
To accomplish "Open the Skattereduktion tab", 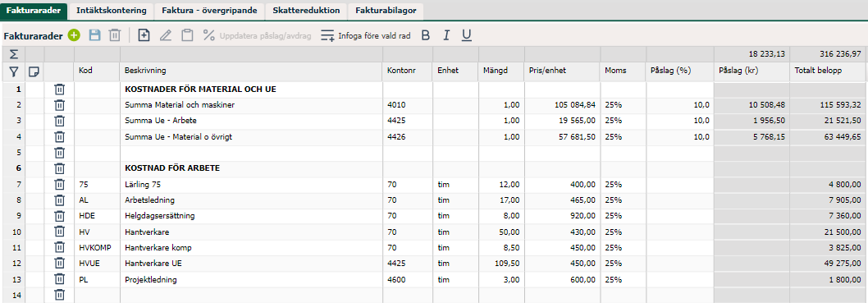I will point(306,11).
